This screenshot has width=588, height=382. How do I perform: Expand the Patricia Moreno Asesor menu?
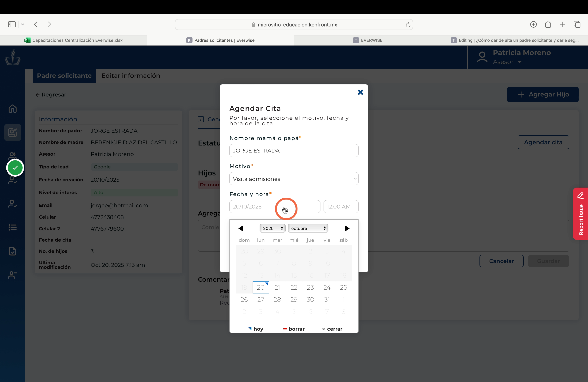tap(519, 62)
